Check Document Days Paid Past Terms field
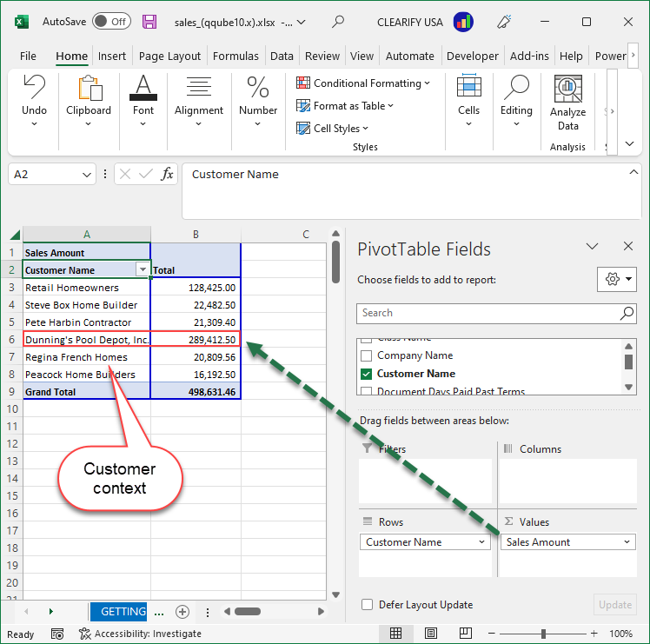This screenshot has width=650, height=644. pyautogui.click(x=366, y=390)
